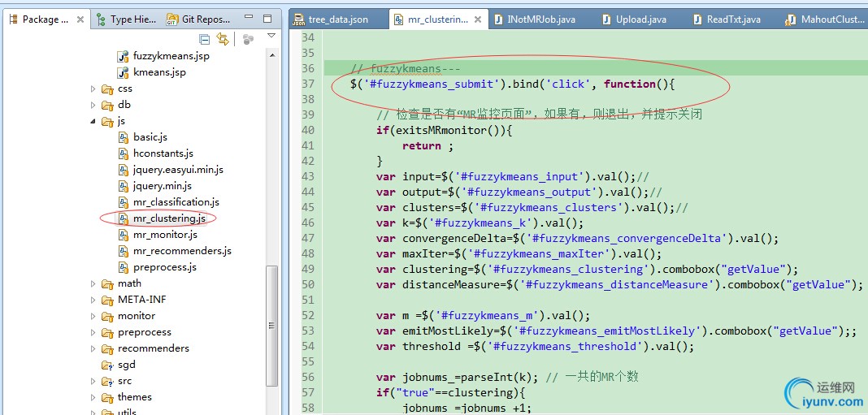Screen dimensions: 868x415
Task: Open Package Explorer view menu arrow
Action: [271, 36]
